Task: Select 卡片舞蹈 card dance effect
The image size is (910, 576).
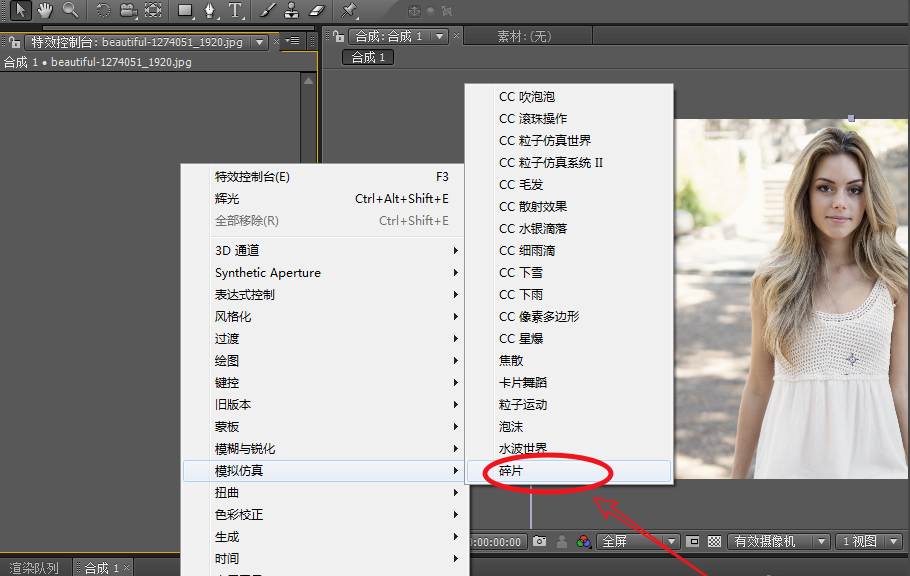Action: (x=569, y=383)
